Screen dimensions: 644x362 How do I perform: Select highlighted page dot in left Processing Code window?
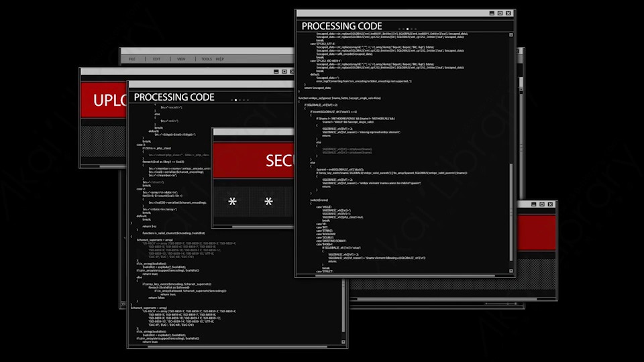click(x=235, y=100)
